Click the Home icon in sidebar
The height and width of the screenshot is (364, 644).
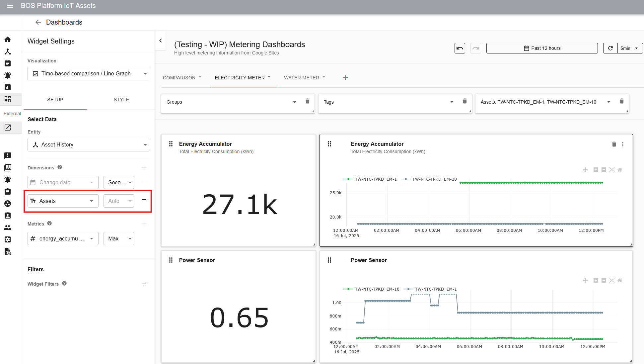point(8,40)
